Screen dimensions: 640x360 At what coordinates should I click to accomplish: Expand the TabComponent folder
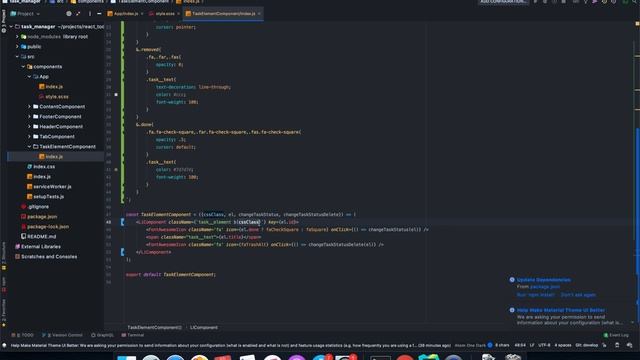pyautogui.click(x=29, y=136)
